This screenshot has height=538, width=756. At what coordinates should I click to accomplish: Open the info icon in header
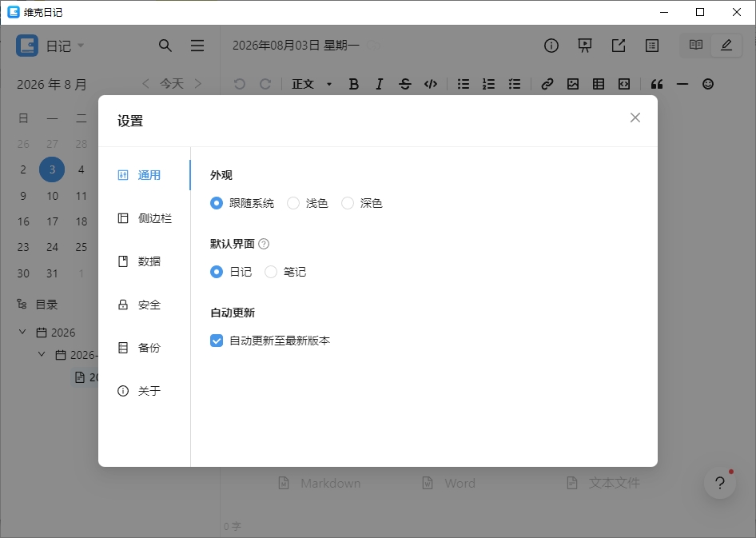[x=551, y=46]
